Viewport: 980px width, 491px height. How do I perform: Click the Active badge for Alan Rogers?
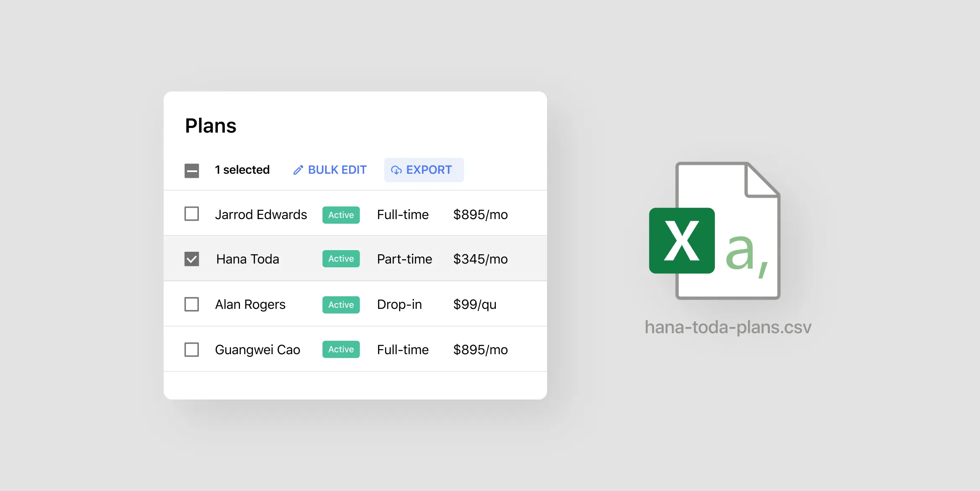(341, 305)
